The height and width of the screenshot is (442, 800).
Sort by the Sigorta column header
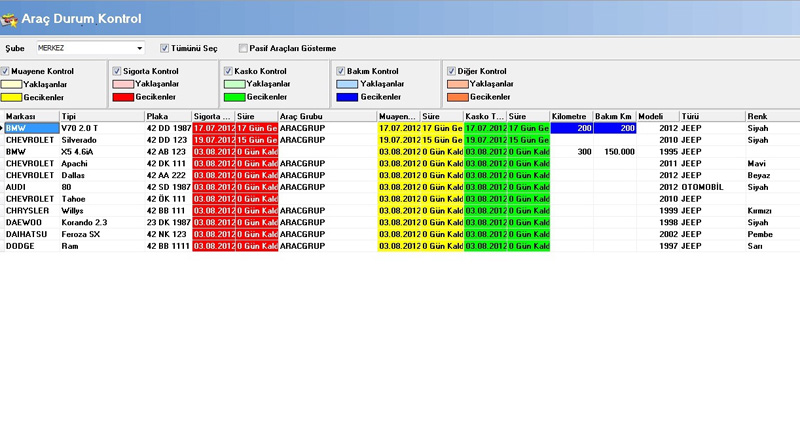(x=214, y=116)
